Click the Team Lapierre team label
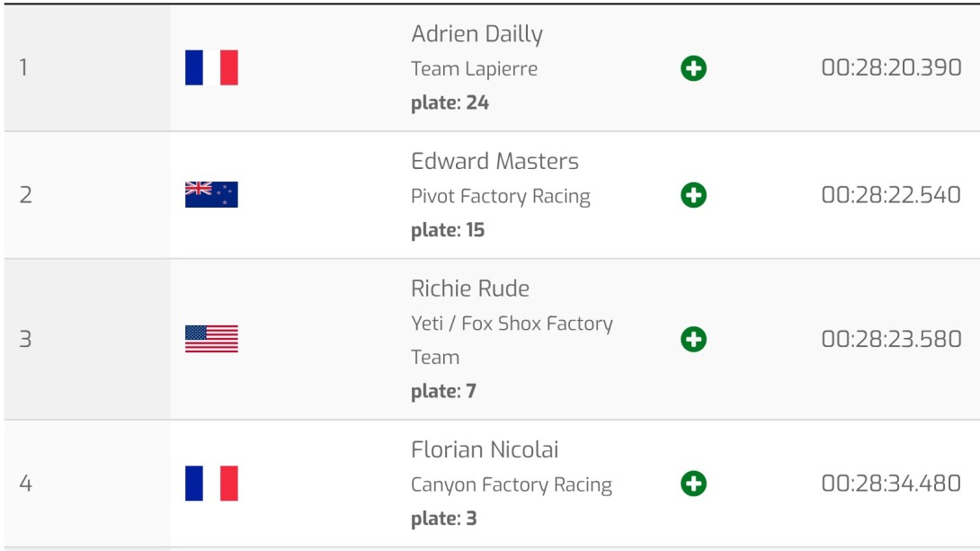The image size is (980, 551). click(x=474, y=68)
